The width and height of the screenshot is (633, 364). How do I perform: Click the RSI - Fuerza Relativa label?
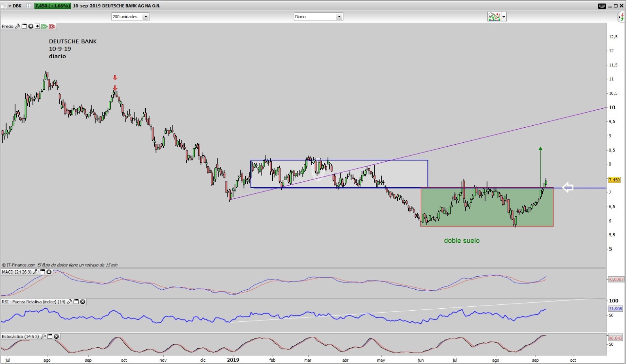(x=34, y=302)
